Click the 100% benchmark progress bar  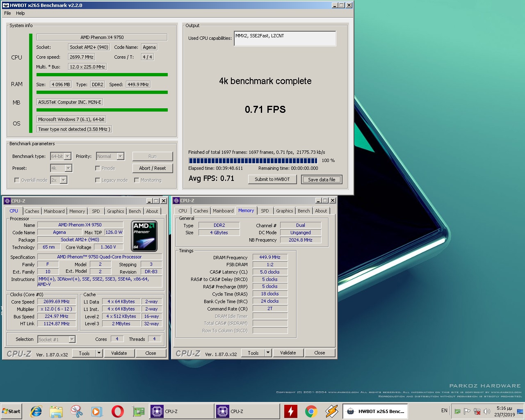[253, 160]
